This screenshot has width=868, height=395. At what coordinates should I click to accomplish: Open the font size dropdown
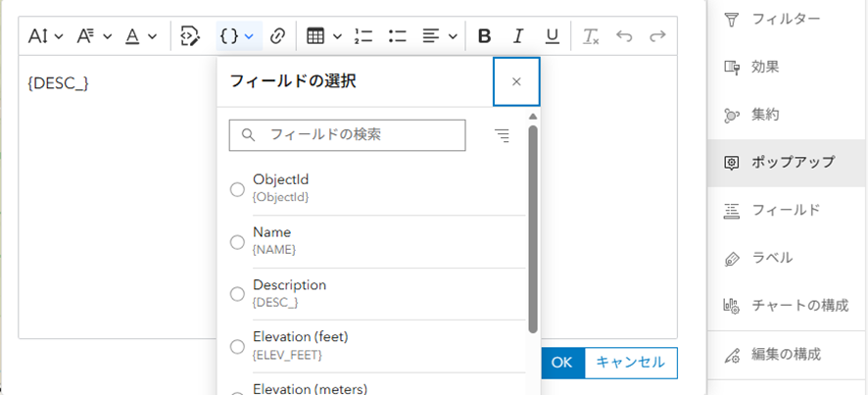pos(46,36)
